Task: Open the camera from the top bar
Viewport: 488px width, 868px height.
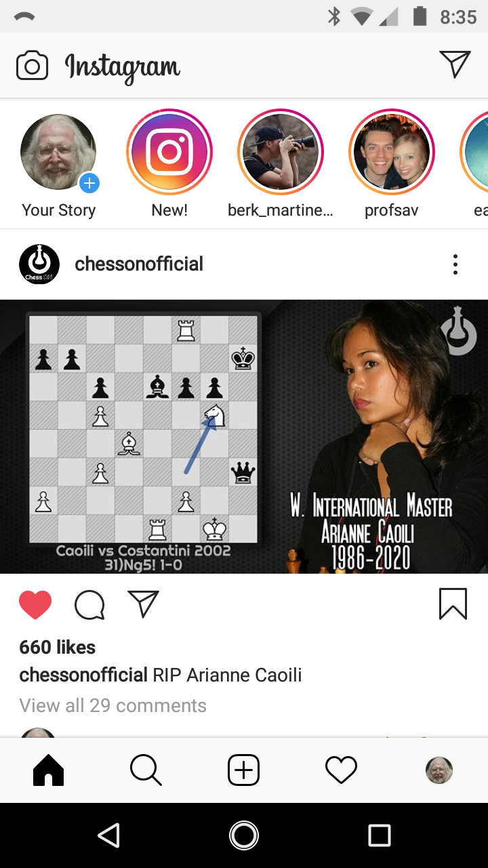Action: coord(32,66)
